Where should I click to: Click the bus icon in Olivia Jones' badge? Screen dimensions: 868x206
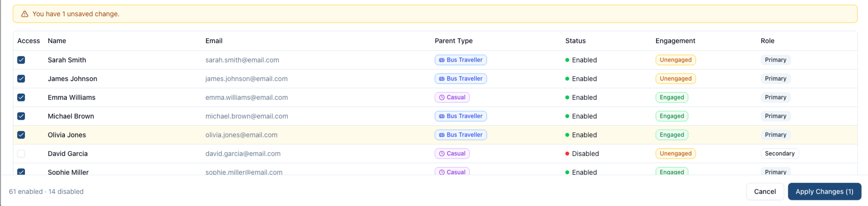[441, 135]
